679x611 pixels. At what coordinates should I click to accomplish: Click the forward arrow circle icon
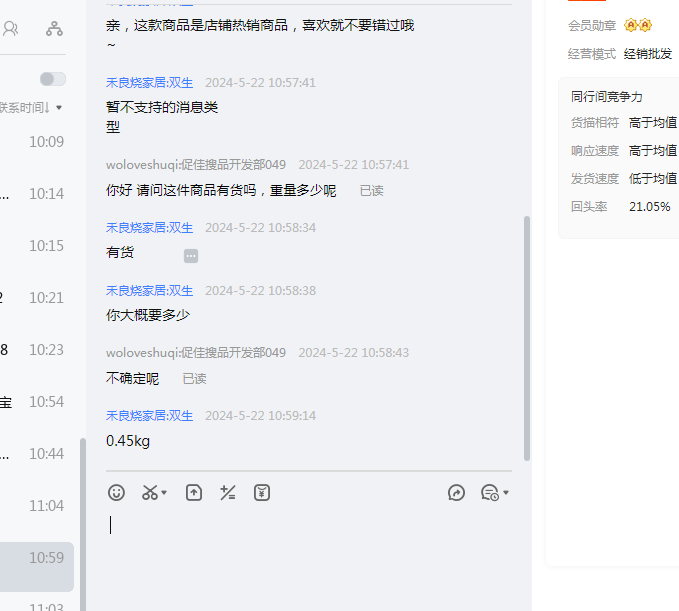tap(456, 492)
